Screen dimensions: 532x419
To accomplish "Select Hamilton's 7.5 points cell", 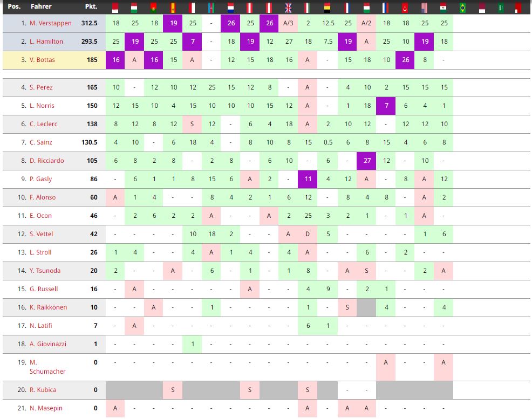I will (x=328, y=42).
